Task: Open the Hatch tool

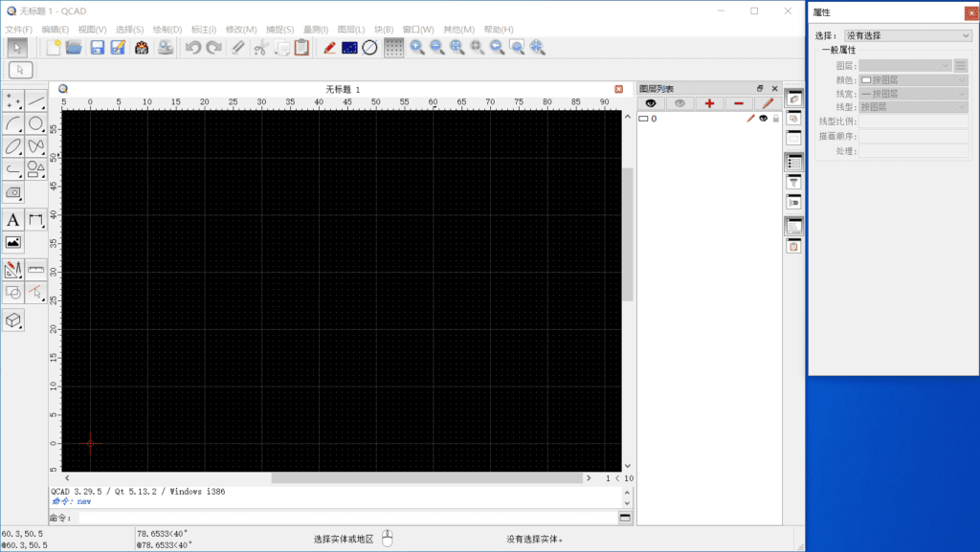Action: pyautogui.click(x=13, y=192)
